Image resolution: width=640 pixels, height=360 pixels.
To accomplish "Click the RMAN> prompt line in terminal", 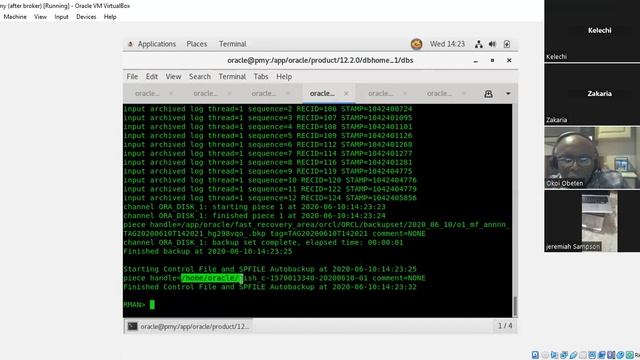I will tap(139, 304).
